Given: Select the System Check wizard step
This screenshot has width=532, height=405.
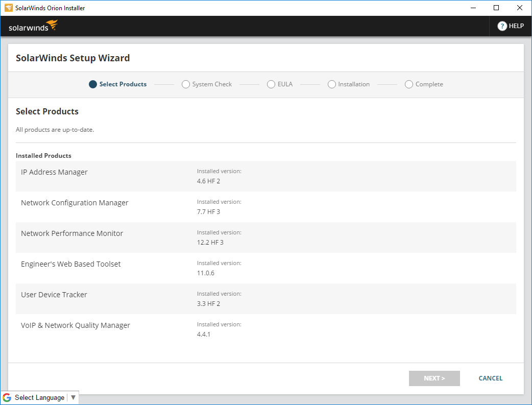Looking at the screenshot, I should (x=207, y=84).
